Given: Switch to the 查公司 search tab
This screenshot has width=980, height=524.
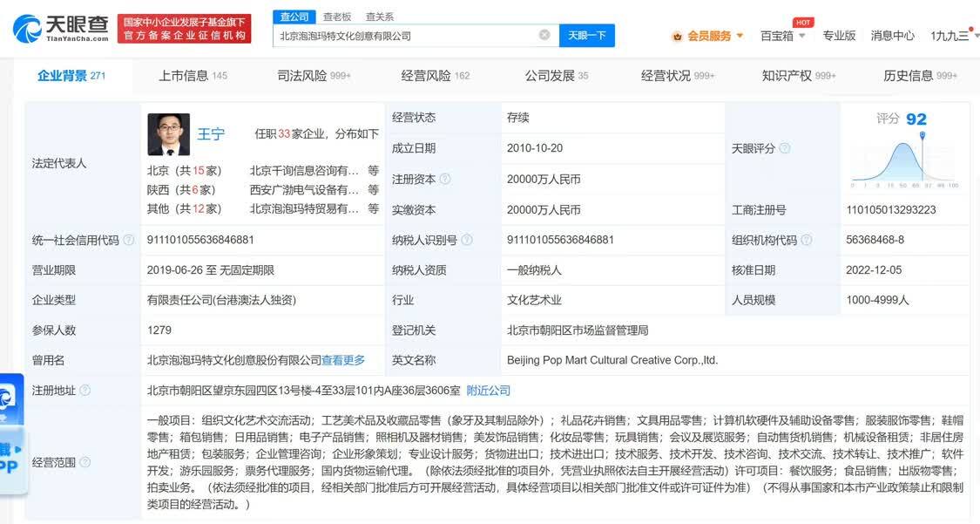Looking at the screenshot, I should pos(294,17).
